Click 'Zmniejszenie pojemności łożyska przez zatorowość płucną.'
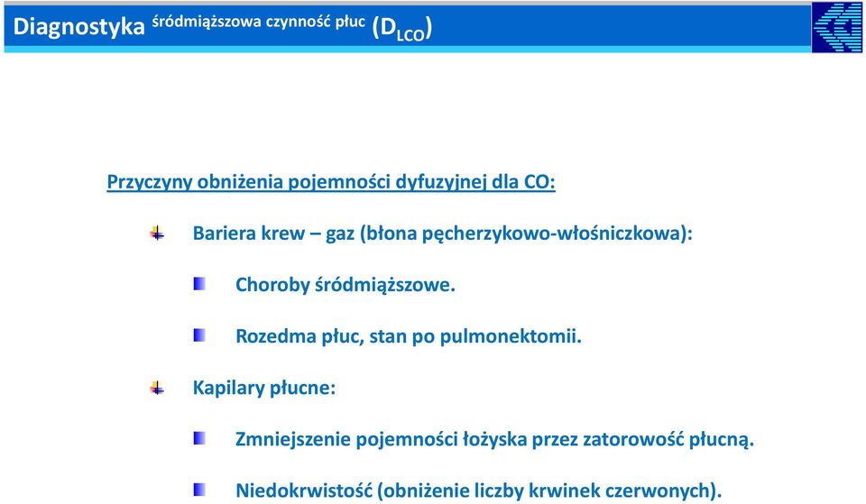 pos(494,439)
